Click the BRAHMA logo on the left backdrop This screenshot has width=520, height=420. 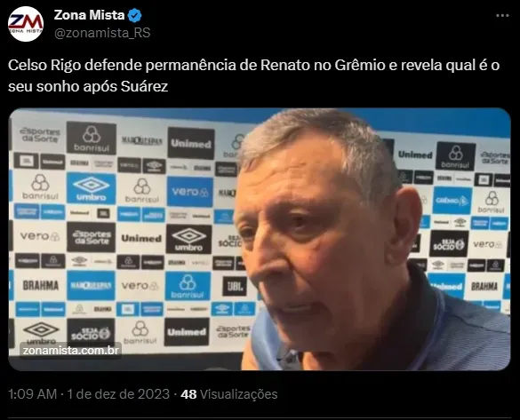41,285
